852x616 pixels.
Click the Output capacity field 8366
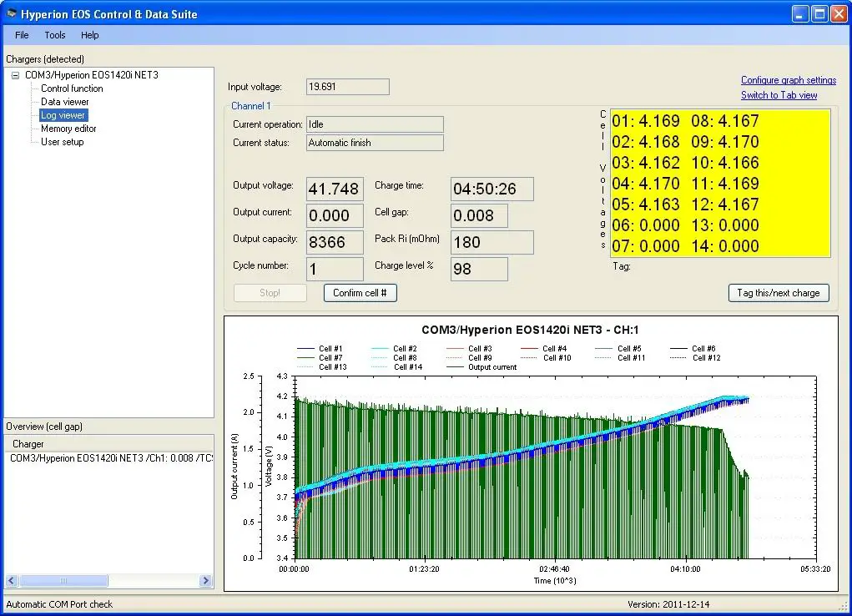click(335, 243)
